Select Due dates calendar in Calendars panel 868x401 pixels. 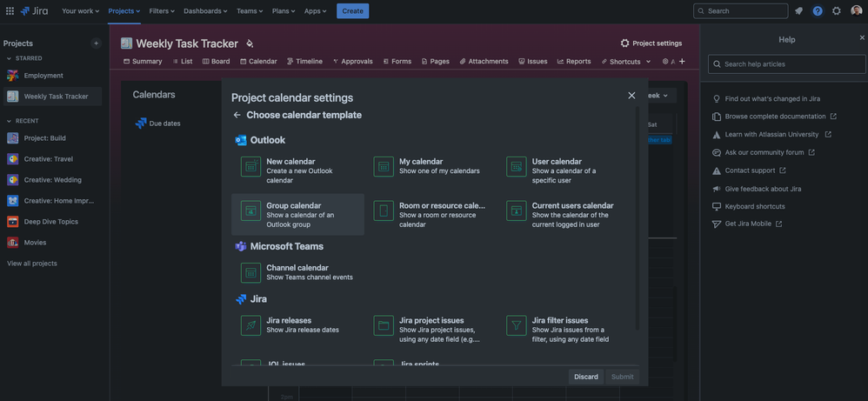[x=157, y=124]
